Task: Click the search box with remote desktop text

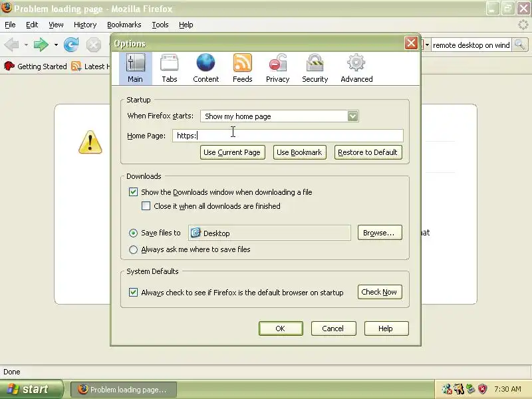Action: (x=471, y=45)
